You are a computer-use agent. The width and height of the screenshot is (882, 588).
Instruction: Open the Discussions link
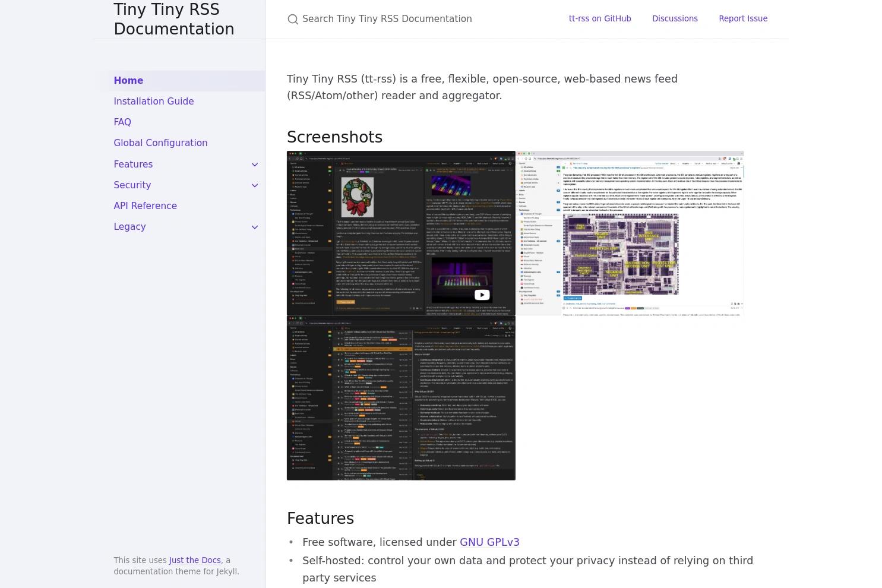click(x=675, y=18)
